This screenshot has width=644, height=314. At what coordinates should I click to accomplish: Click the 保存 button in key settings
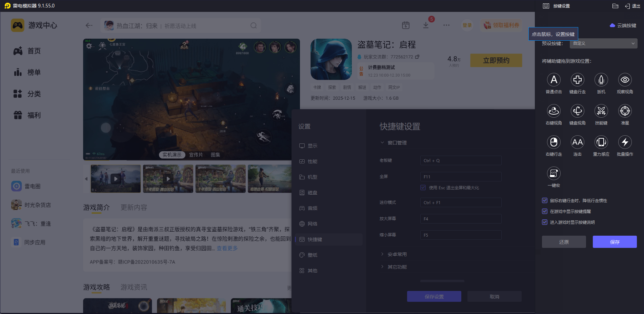click(x=615, y=242)
